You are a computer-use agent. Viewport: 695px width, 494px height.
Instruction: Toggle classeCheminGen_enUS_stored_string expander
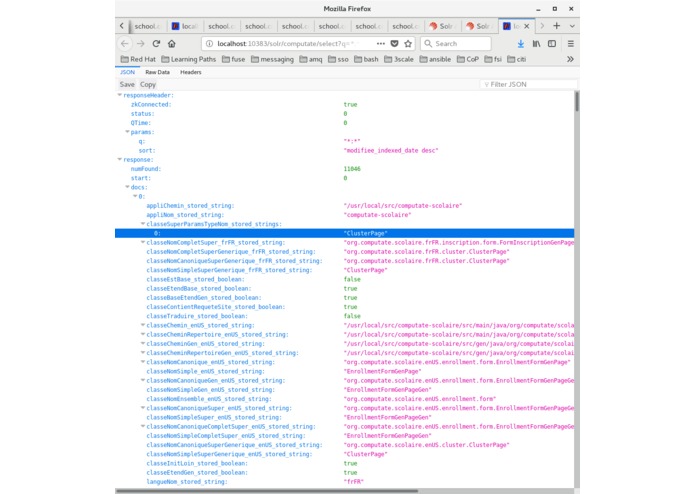pos(143,343)
